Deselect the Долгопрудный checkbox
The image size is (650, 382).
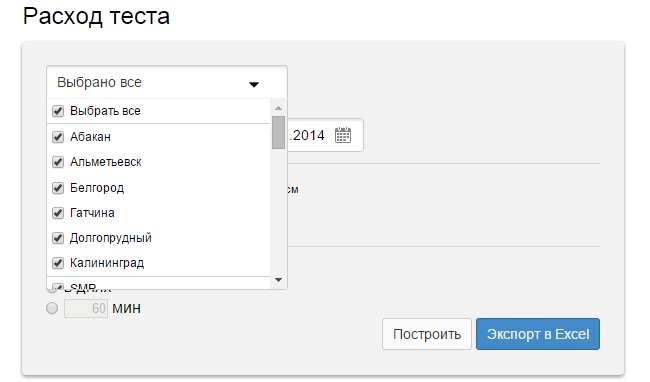click(58, 238)
